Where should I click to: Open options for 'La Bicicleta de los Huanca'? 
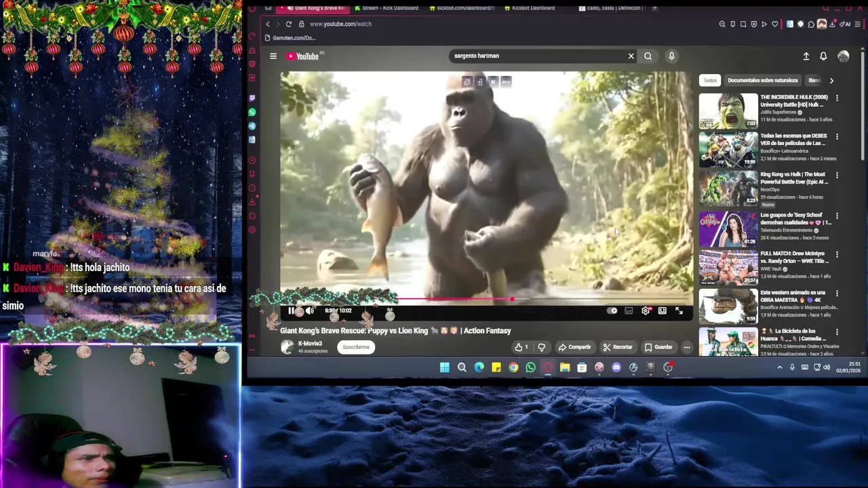(837, 332)
